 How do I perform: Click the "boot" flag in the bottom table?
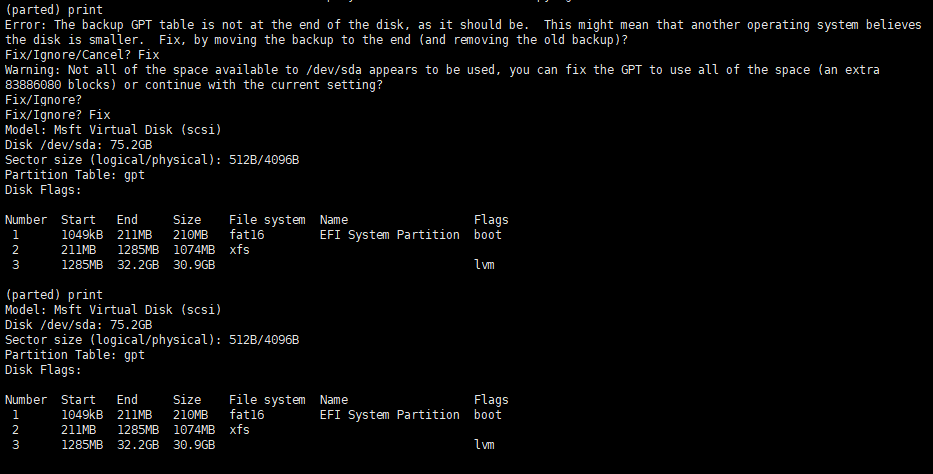pyautogui.click(x=488, y=415)
